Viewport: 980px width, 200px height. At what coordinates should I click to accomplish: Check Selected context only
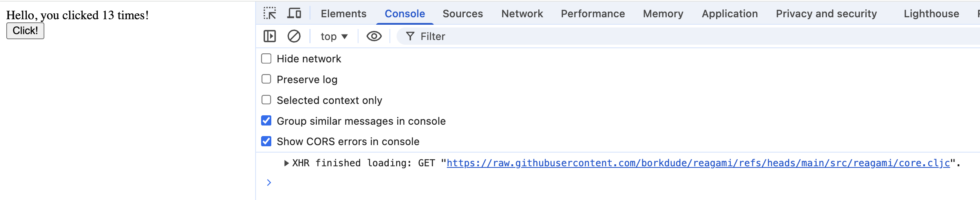tap(267, 100)
